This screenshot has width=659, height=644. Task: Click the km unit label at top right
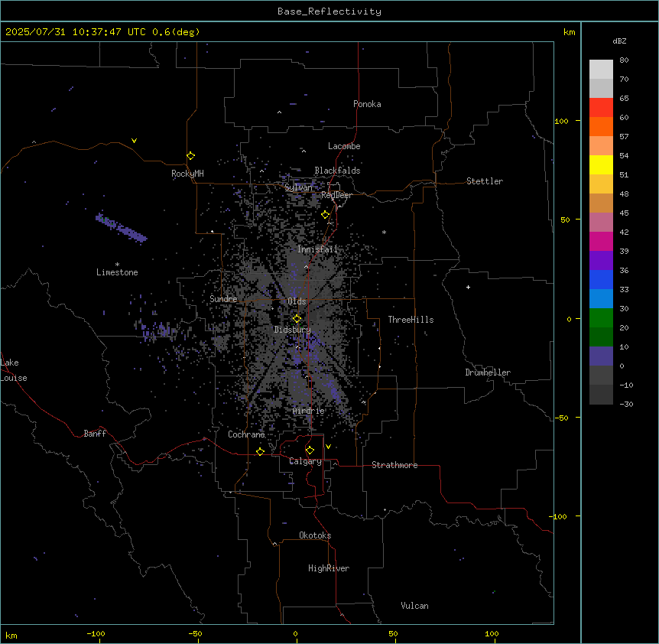click(x=569, y=32)
